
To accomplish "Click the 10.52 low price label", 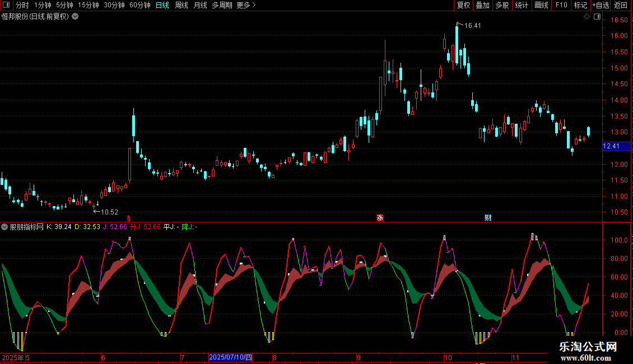I will (109, 212).
